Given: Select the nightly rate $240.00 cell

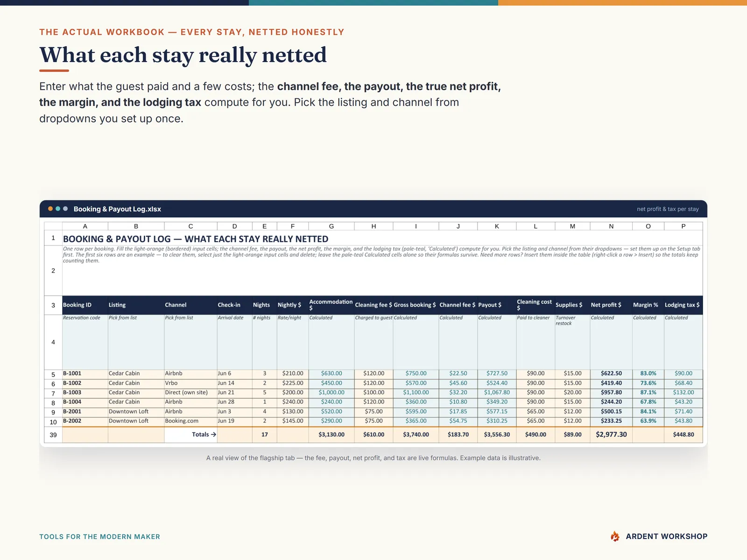Looking at the screenshot, I should [x=293, y=402].
